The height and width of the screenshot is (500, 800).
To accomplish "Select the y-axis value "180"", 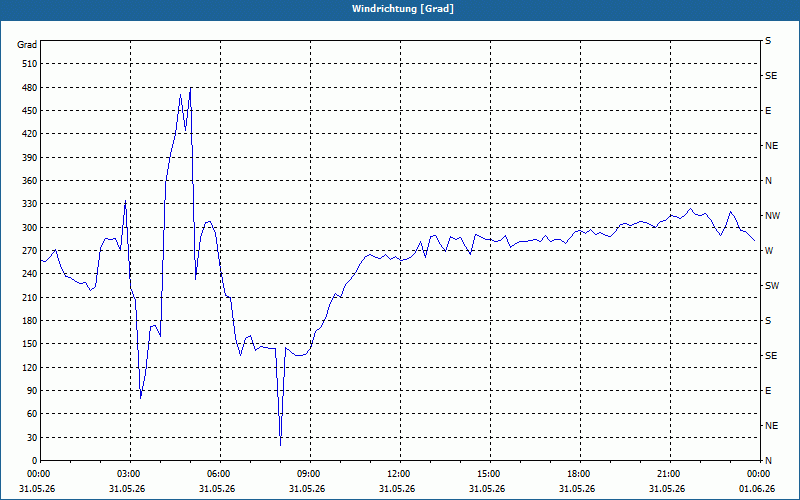I will [30, 321].
